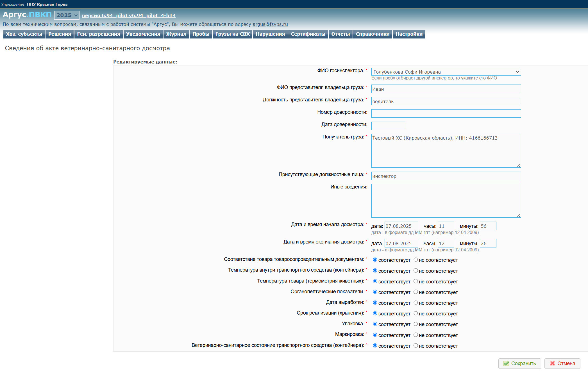This screenshot has height=373, width=588.
Task: Open the Сертификаты menu
Action: click(308, 34)
